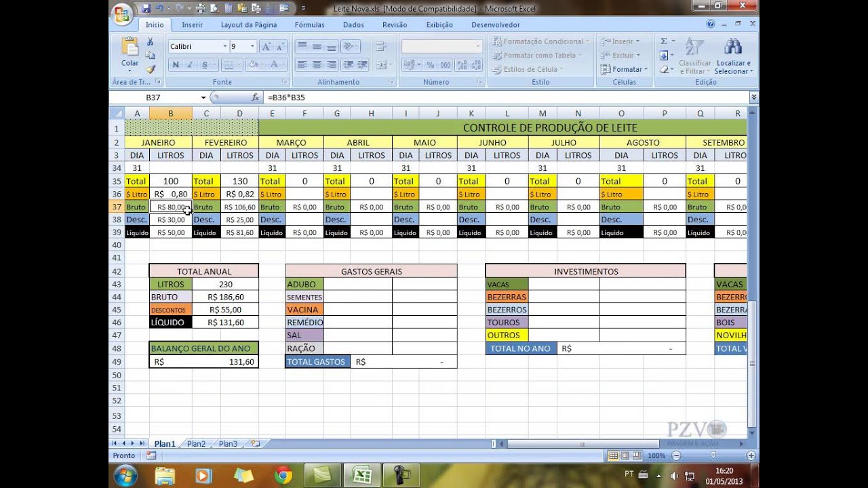Click the AutoSum sigma icon
The image size is (868, 488).
click(x=664, y=41)
